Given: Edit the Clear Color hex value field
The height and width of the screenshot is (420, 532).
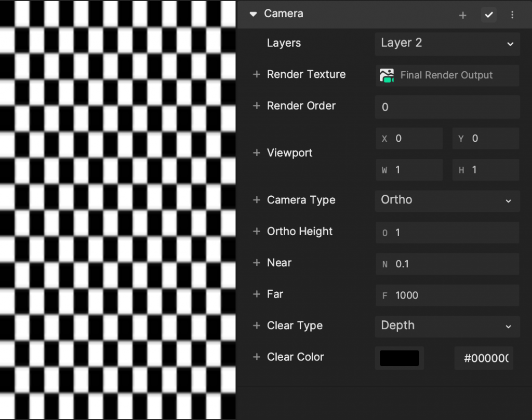Looking at the screenshot, I should click(484, 358).
